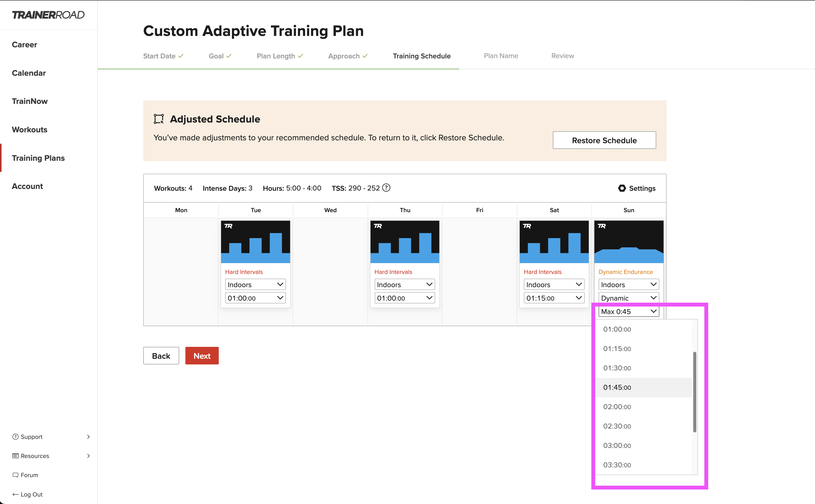Click Thursday's Hard Intervals workout thumbnail
Screen dimensions: 815x504
pos(405,242)
